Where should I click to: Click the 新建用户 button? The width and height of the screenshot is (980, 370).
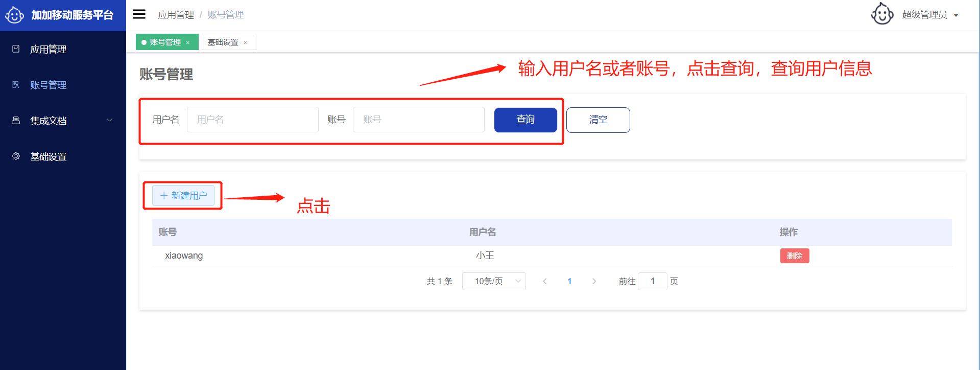coord(183,195)
